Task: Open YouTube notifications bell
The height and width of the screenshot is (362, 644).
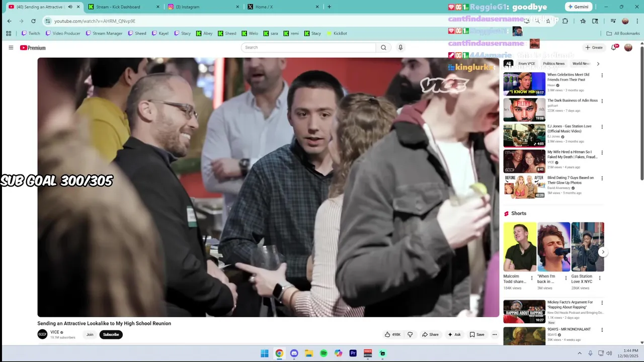Action: [x=614, y=47]
